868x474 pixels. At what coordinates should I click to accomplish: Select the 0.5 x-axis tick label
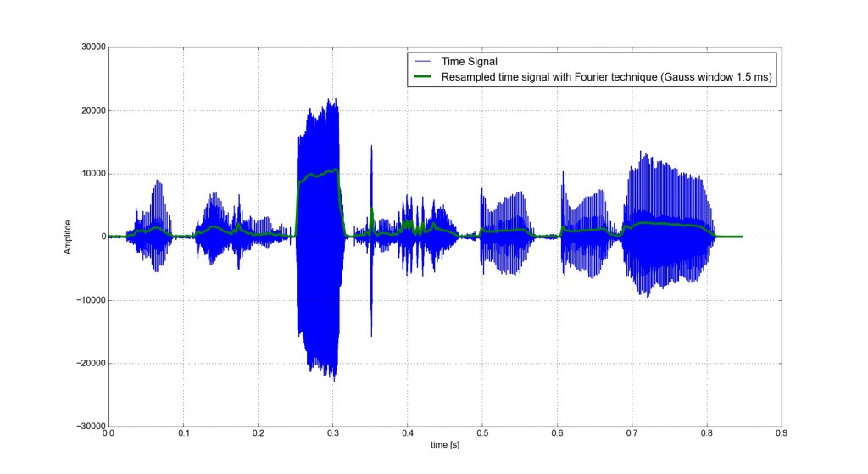tap(482, 433)
